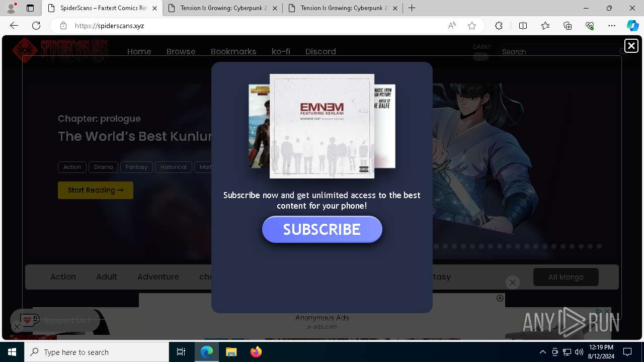Open Browser essentials
The width and height of the screenshot is (644, 362).
click(x=590, y=26)
